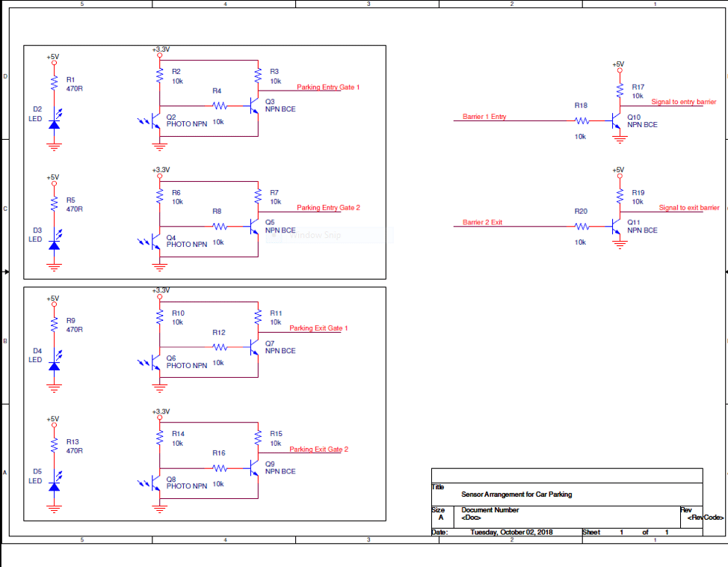Click the ground symbol below D3
This screenshot has width=728, height=567.
[53, 266]
